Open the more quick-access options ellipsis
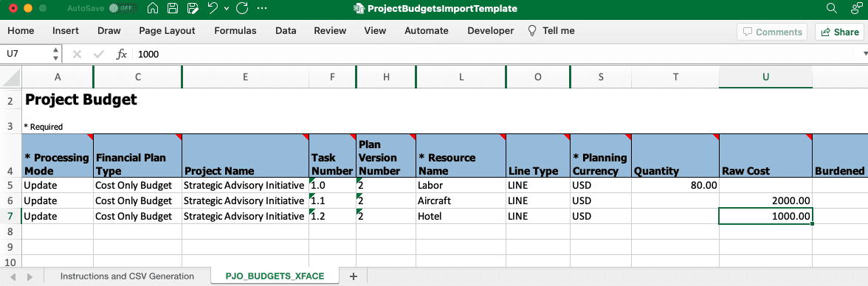 263,8
